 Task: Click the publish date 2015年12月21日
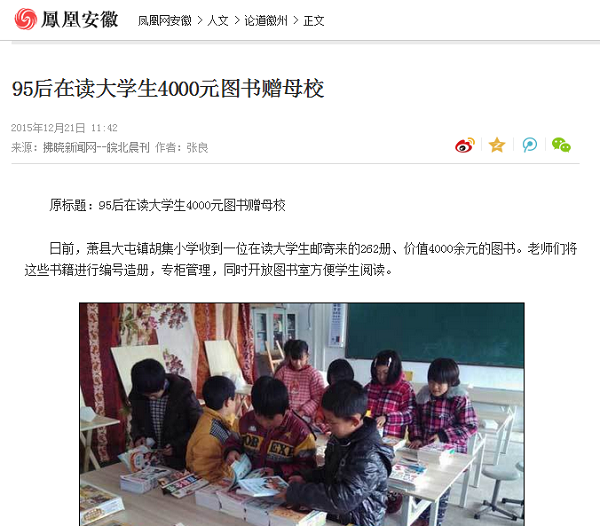click(48, 128)
